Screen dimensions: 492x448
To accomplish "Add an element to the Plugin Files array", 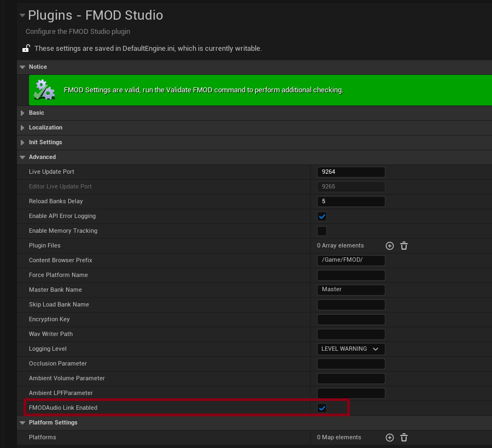I will [390, 246].
